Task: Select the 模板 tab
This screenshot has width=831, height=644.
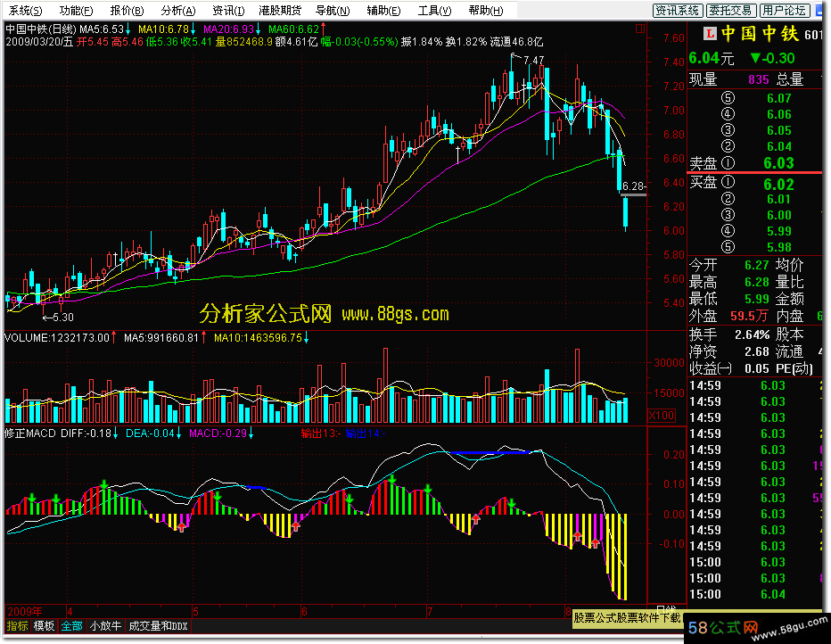Action: tap(44, 626)
